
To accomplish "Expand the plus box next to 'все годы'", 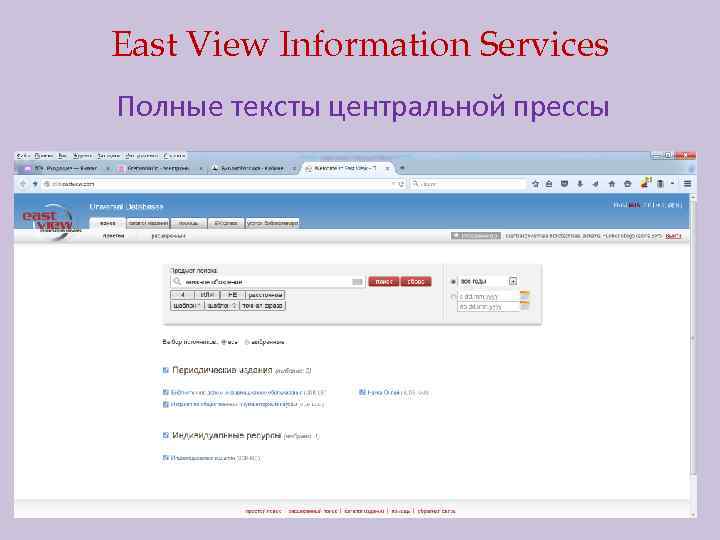I will [513, 281].
